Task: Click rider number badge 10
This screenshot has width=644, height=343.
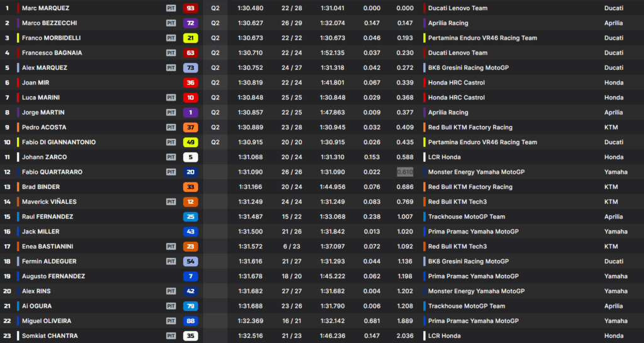Action: [191, 98]
